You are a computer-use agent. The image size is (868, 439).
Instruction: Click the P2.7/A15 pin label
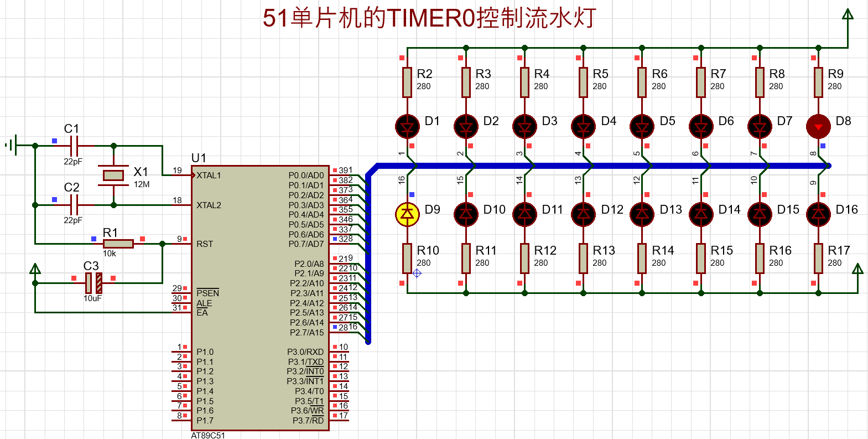click(307, 332)
